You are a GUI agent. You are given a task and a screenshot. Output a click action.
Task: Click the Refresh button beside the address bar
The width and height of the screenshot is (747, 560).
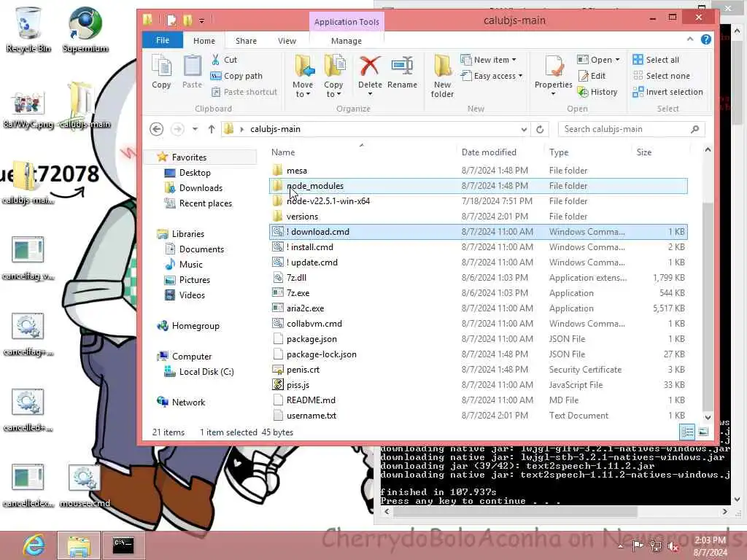[x=540, y=129]
